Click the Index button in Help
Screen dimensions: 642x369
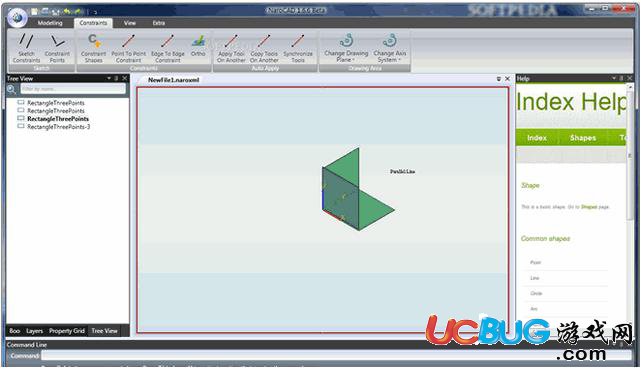pyautogui.click(x=537, y=138)
